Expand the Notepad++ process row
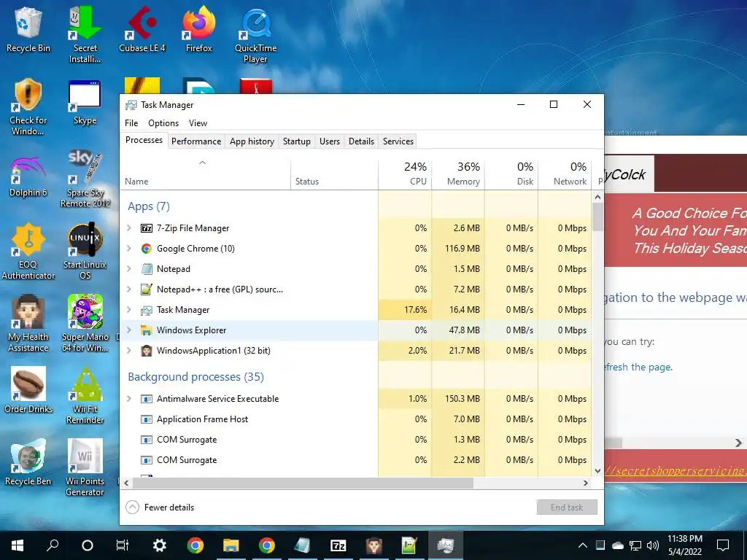This screenshot has width=747, height=560. coord(128,289)
